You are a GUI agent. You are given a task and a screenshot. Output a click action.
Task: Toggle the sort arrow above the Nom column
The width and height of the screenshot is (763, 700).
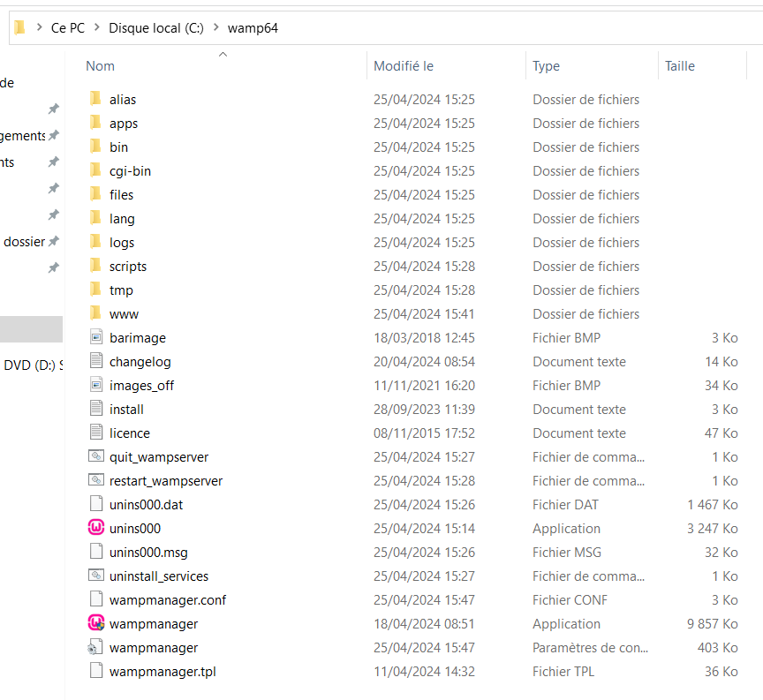(x=223, y=54)
